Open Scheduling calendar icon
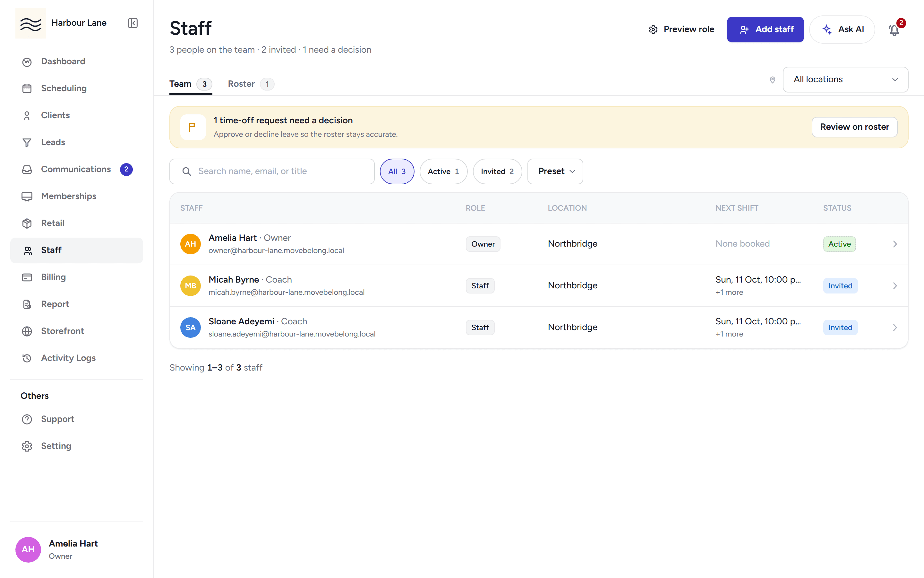 (27, 88)
